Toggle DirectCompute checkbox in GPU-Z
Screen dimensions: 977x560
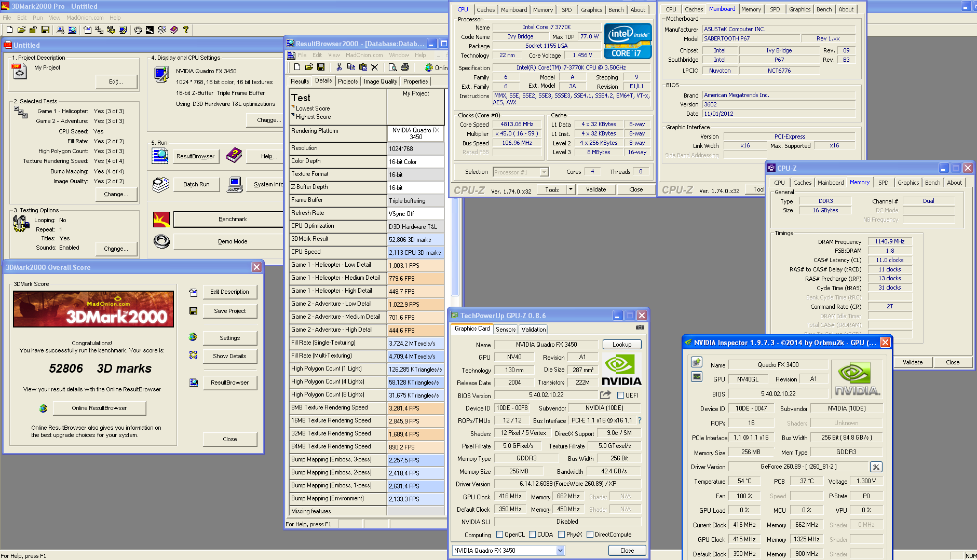tap(590, 535)
